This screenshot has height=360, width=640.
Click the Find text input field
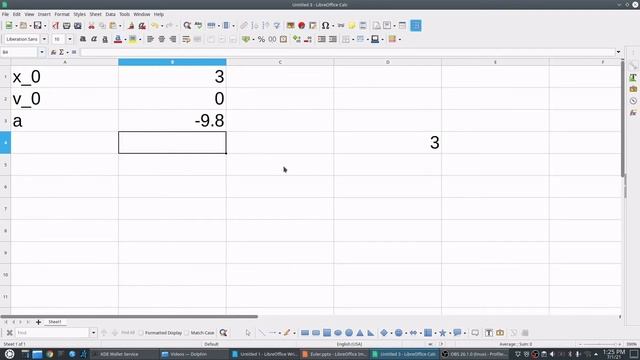pyautogui.click(x=53, y=333)
